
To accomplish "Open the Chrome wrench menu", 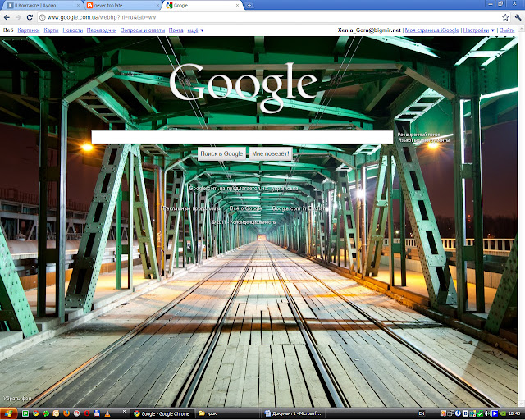I will pos(518,17).
